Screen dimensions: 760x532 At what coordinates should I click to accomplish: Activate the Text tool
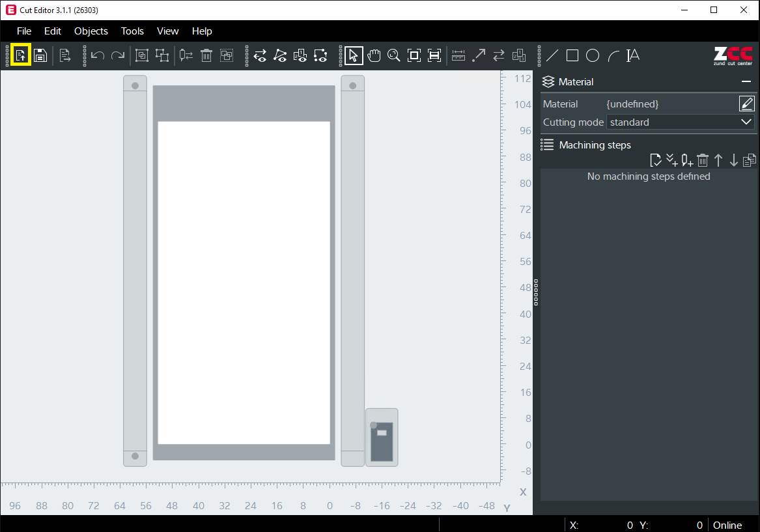coord(632,55)
